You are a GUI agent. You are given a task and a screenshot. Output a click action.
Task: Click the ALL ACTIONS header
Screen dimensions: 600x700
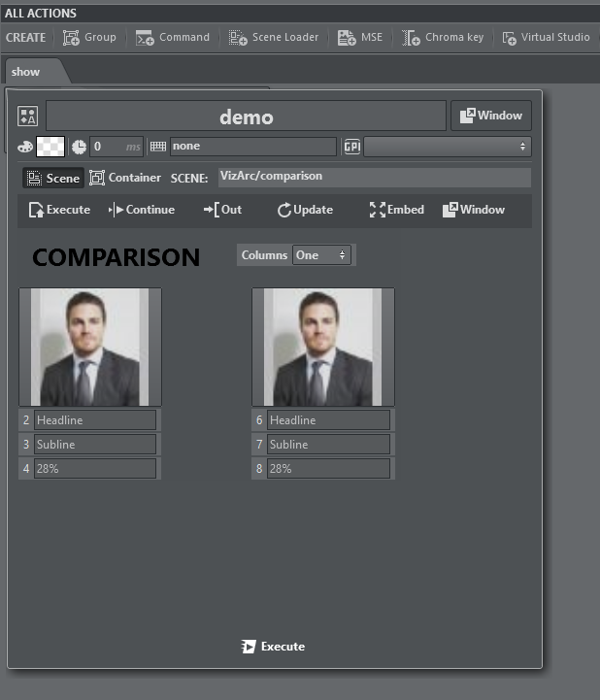(41, 14)
